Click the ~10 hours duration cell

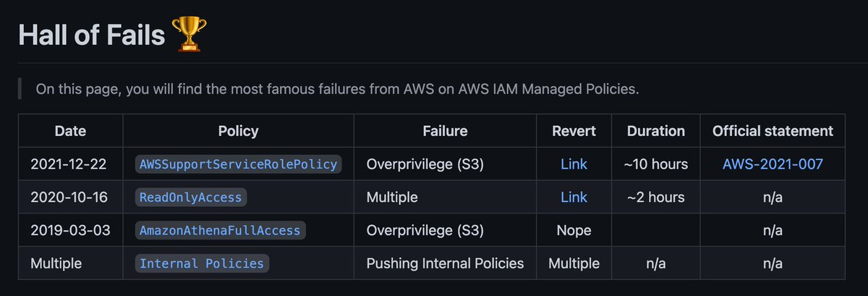(655, 164)
